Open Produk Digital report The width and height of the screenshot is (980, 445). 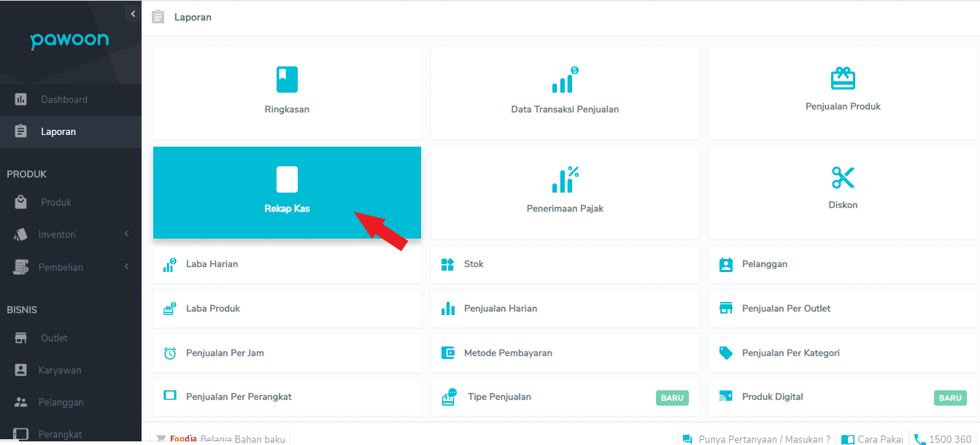[x=843, y=397]
